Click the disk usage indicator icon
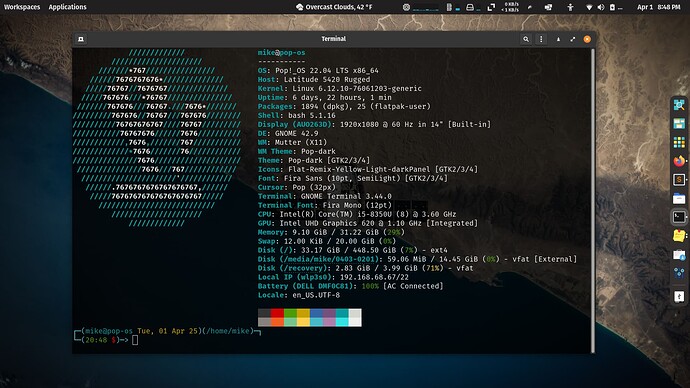The width and height of the screenshot is (690, 388). 470,7
